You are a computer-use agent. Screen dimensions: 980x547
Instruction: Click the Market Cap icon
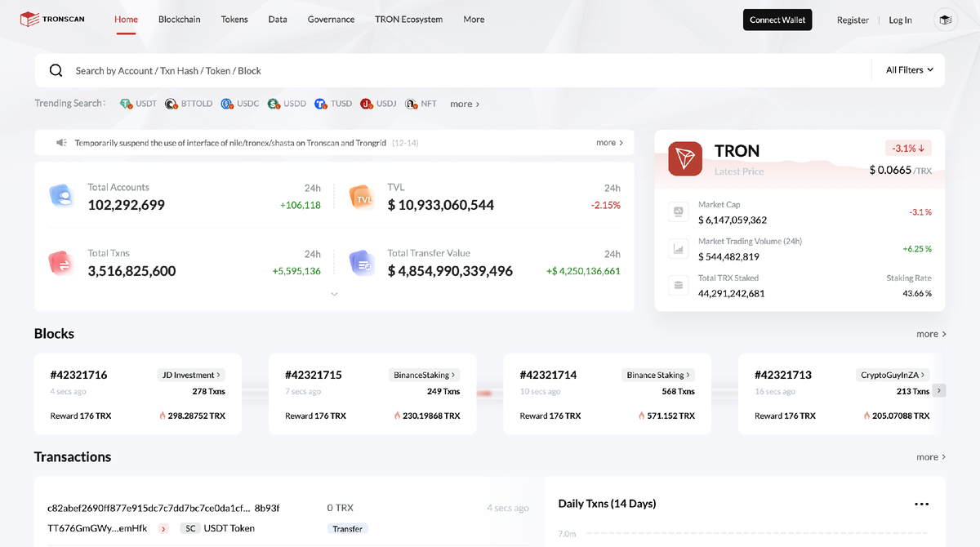[677, 211]
